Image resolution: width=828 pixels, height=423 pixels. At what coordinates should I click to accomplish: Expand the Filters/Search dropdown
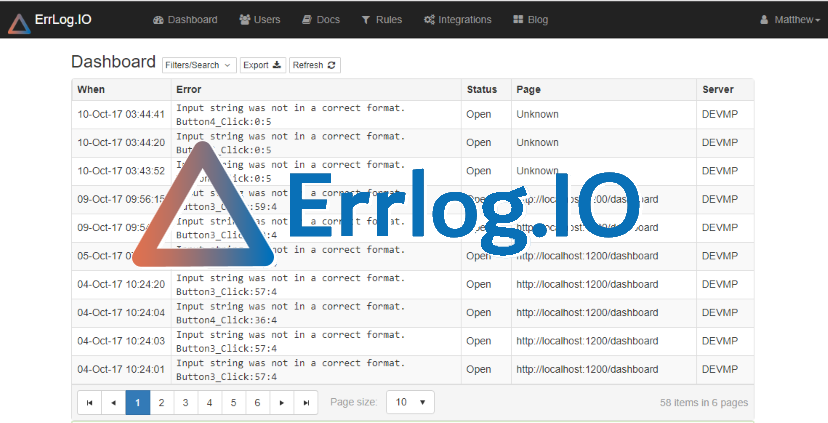pos(199,65)
